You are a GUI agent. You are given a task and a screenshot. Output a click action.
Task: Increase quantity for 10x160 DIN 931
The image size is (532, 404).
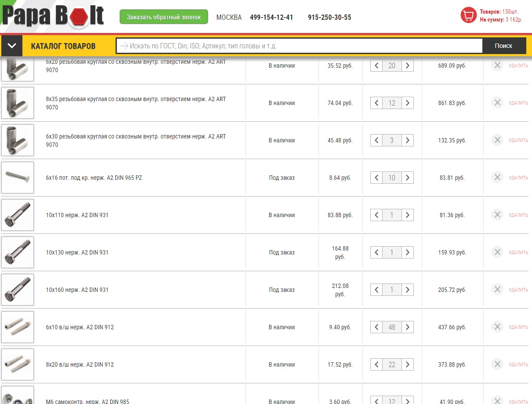(x=408, y=290)
